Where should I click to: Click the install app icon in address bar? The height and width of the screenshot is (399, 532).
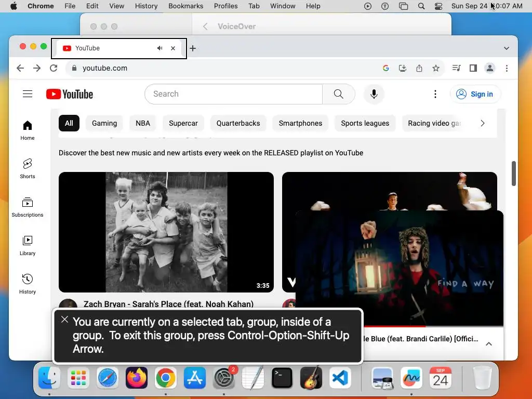click(x=403, y=68)
